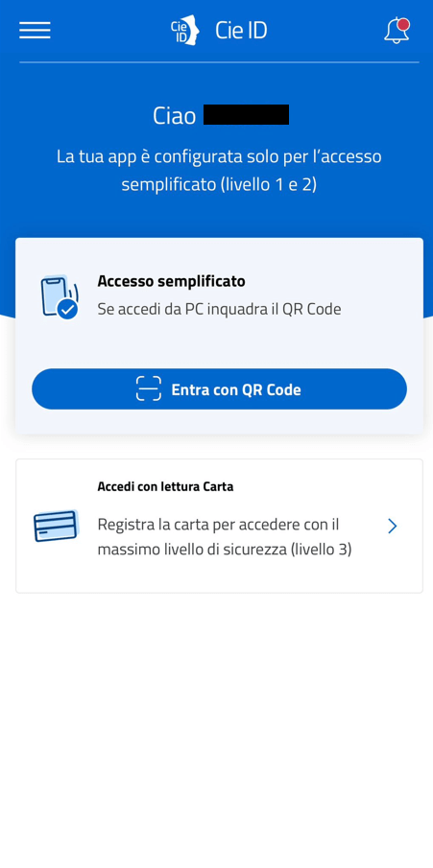Open the Accedi con lettura Carta heading
Screen dimensions: 433x868
coord(165,487)
